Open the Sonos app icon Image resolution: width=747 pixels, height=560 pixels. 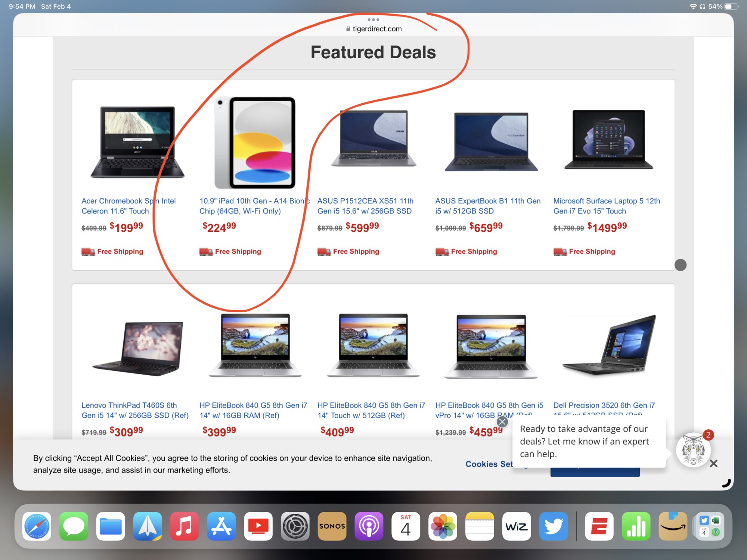tap(332, 526)
